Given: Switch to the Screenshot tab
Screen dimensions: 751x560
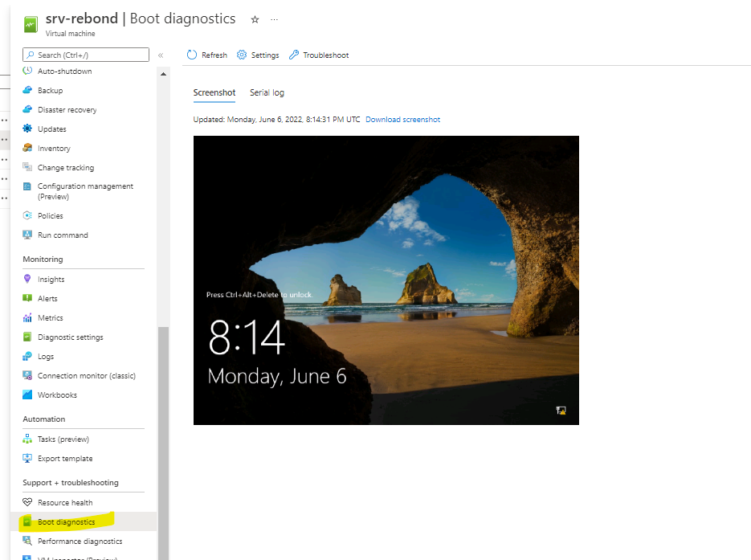Looking at the screenshot, I should point(214,92).
